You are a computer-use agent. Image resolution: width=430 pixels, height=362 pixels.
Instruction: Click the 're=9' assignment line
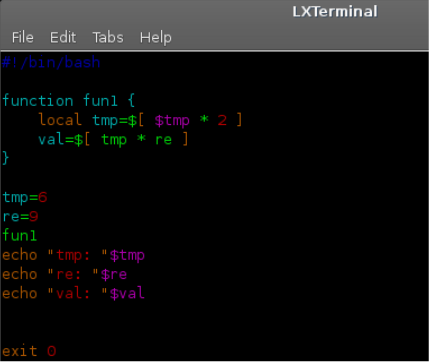point(20,217)
